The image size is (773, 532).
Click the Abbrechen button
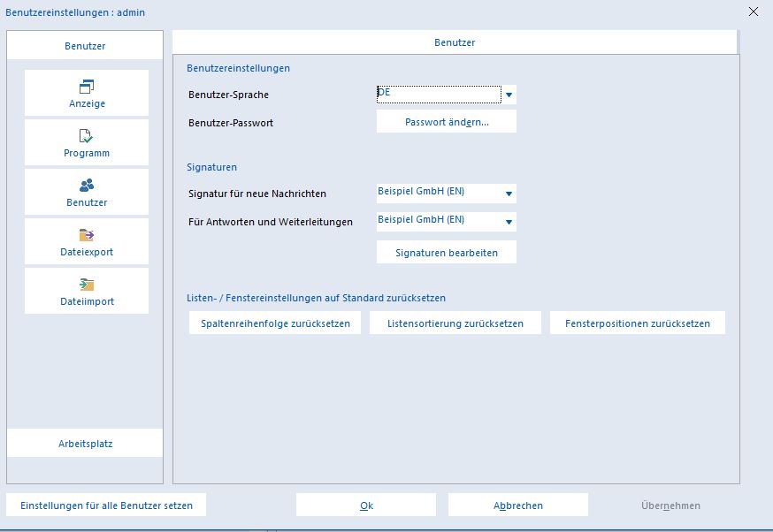point(518,505)
